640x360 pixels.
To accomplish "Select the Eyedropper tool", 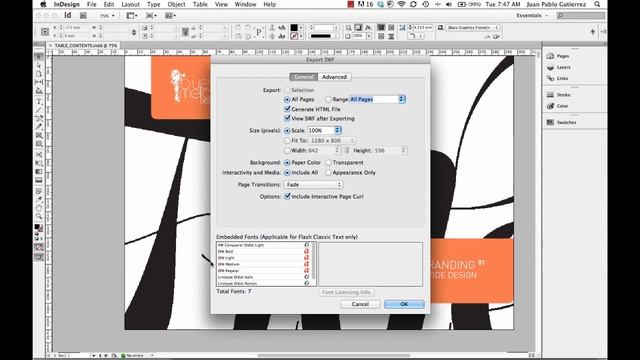I will coord(39,200).
